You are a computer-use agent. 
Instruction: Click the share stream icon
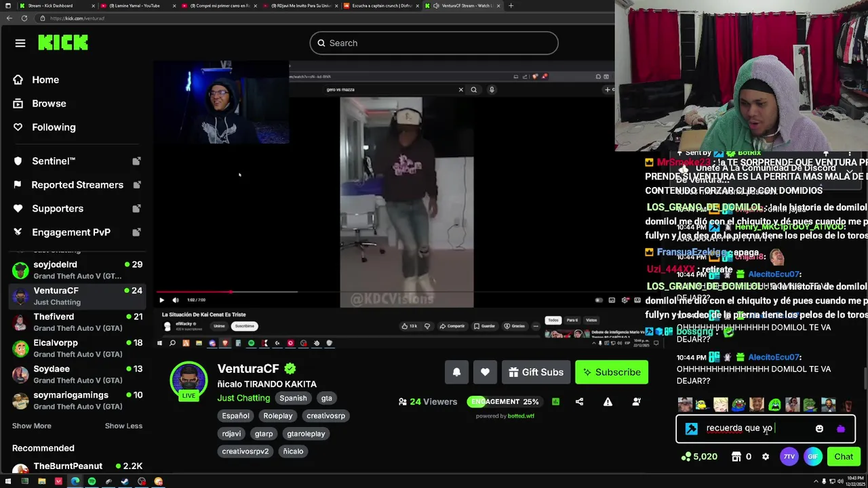pos(579,402)
